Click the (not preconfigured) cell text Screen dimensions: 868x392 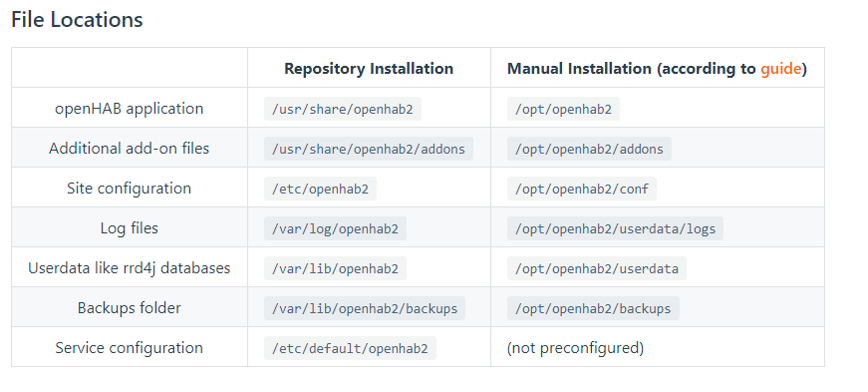click(575, 348)
